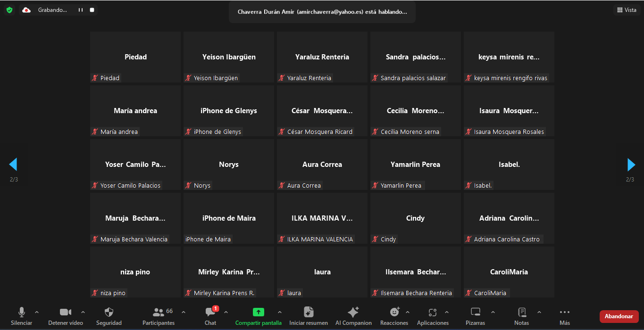Expand share options arrow beside Compartir pantalla
Image resolution: width=644 pixels, height=330 pixels.
coord(280,312)
